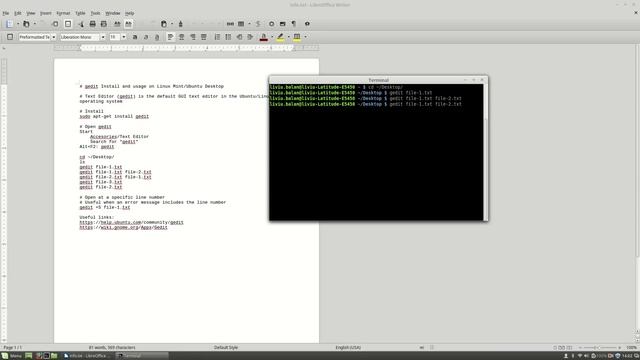Click the Terminal window scrollbar
640x360 pixels.
coord(485,152)
